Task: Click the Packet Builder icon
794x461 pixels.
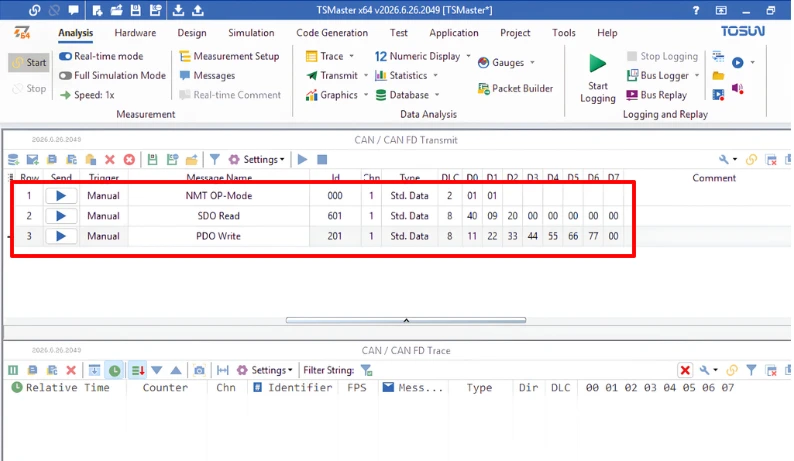Action: (484, 89)
